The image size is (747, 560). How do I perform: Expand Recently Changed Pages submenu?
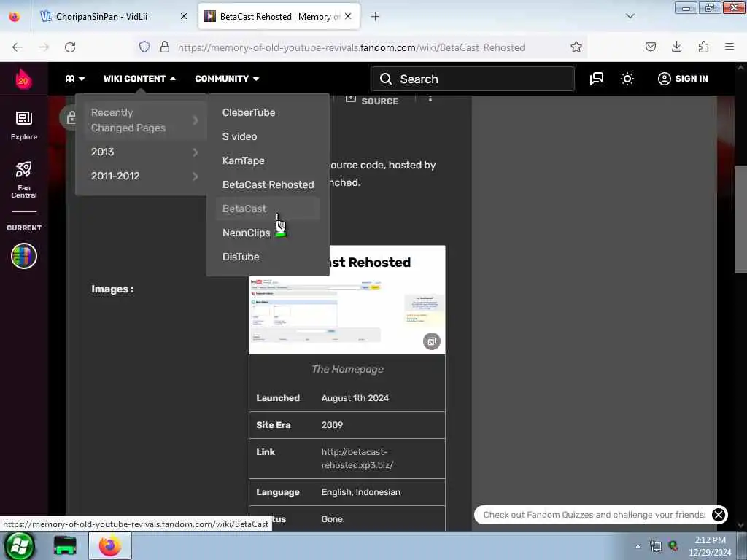pos(144,120)
